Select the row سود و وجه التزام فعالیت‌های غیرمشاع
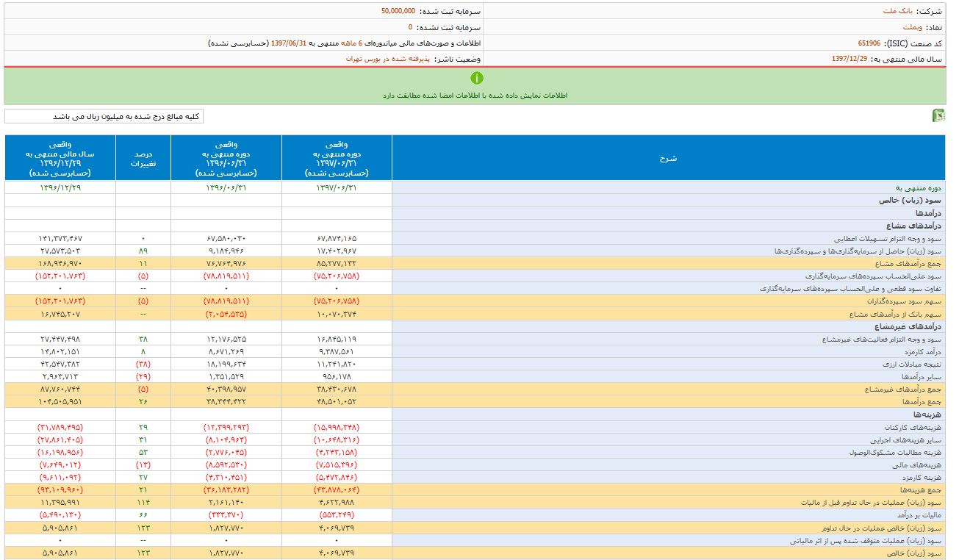Image resolution: width=959 pixels, height=560 pixels. pos(475,340)
